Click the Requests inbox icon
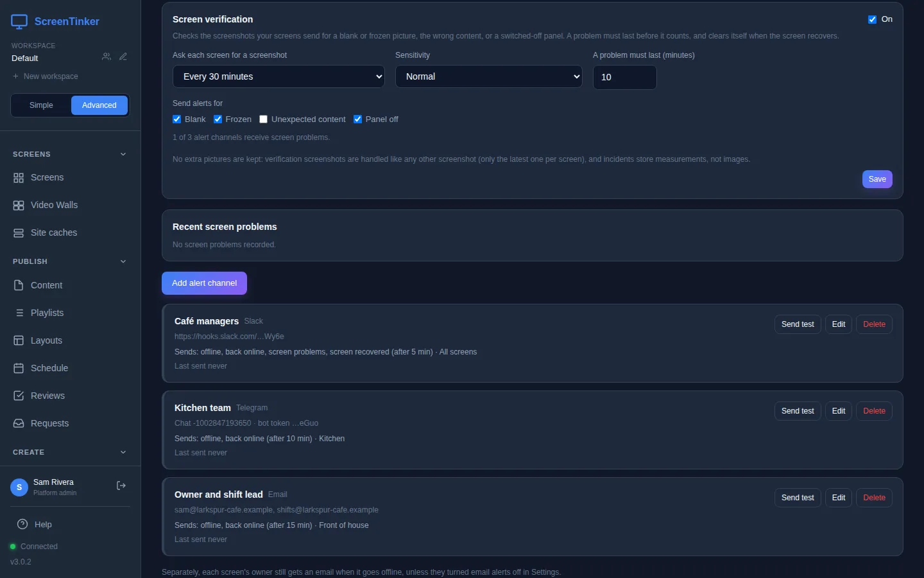 point(19,423)
